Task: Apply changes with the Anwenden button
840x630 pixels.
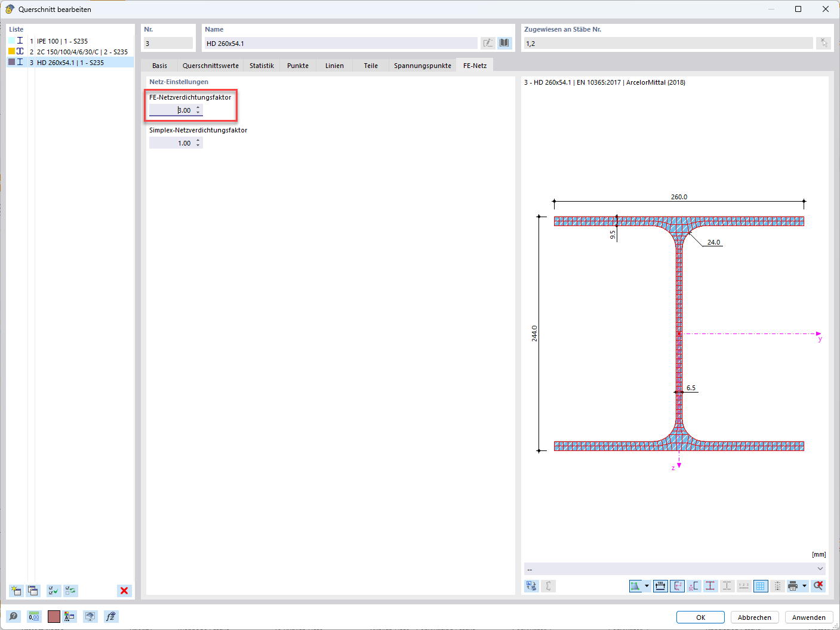Action: 808,617
